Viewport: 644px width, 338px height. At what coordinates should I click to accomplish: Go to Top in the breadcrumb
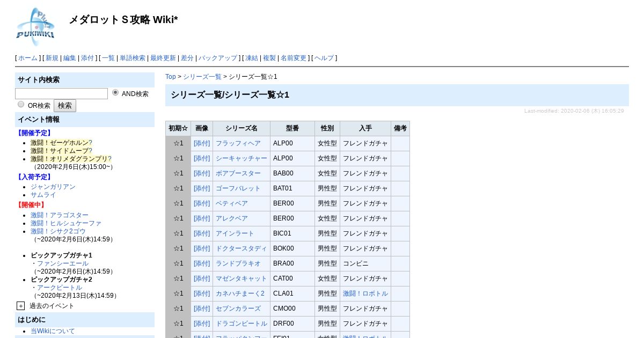pos(171,77)
